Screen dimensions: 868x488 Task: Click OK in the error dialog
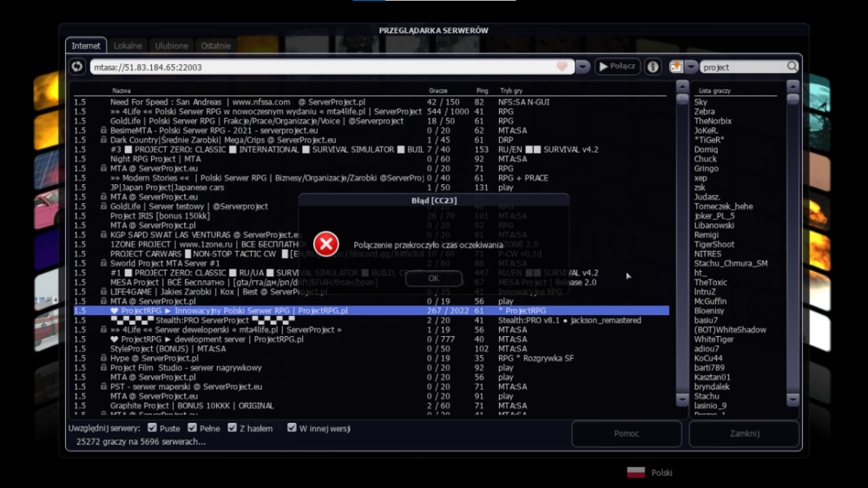[433, 278]
